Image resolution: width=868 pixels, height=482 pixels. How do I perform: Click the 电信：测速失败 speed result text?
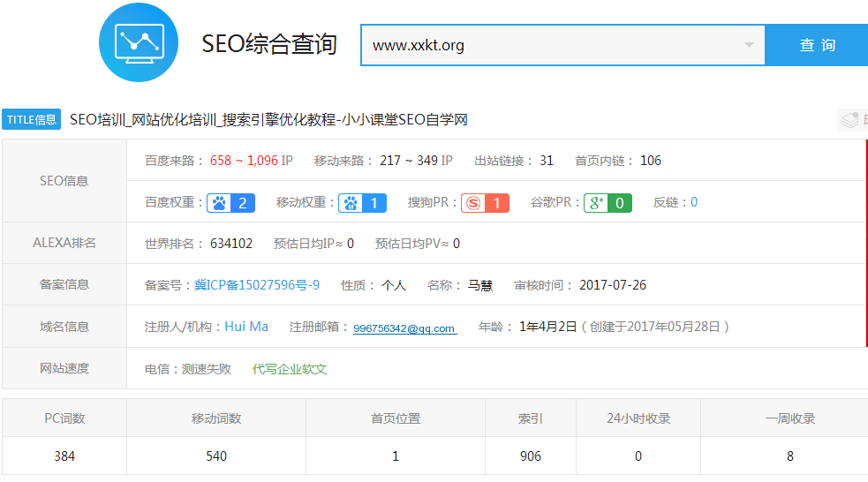(188, 369)
